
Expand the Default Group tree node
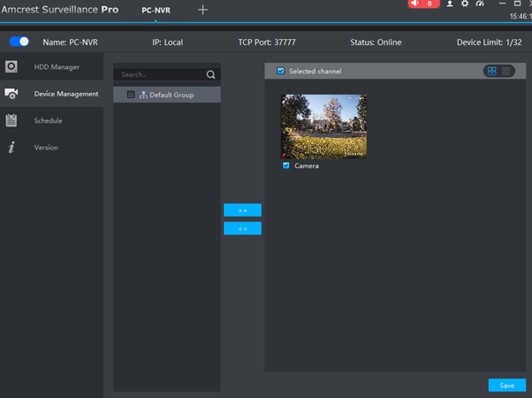click(143, 95)
